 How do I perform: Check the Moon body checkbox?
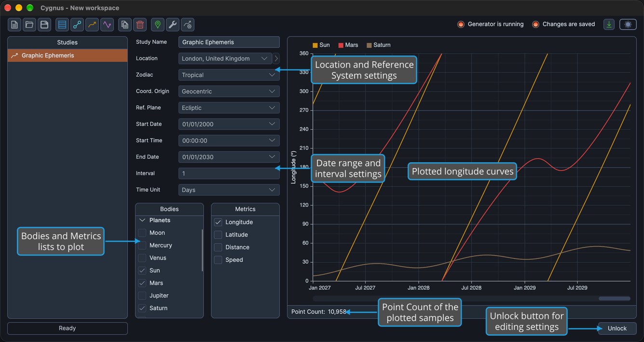[x=142, y=233]
